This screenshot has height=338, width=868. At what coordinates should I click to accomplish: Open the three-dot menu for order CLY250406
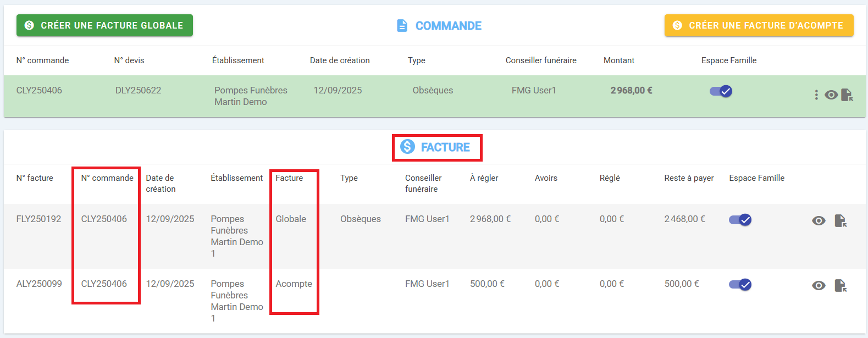click(816, 95)
